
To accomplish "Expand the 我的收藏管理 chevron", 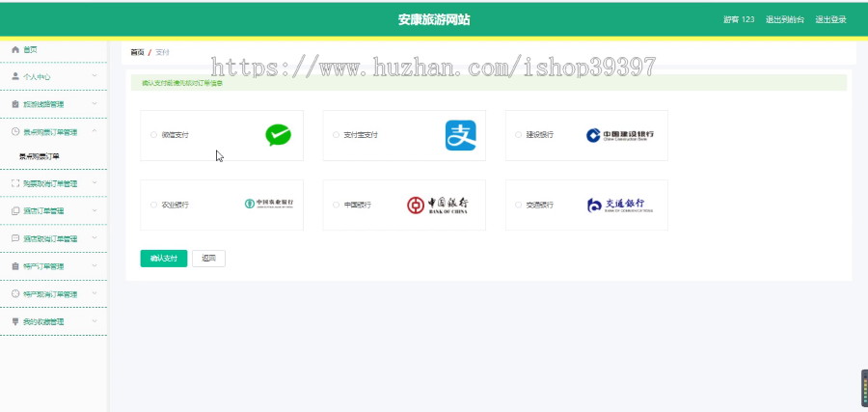I will pyautogui.click(x=95, y=321).
